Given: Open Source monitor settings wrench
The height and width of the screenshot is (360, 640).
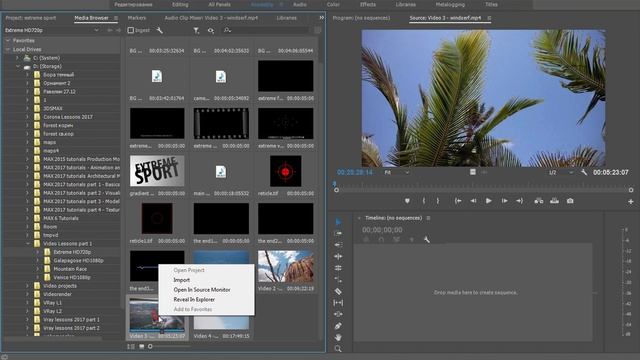Looking at the screenshot, I should tap(584, 172).
